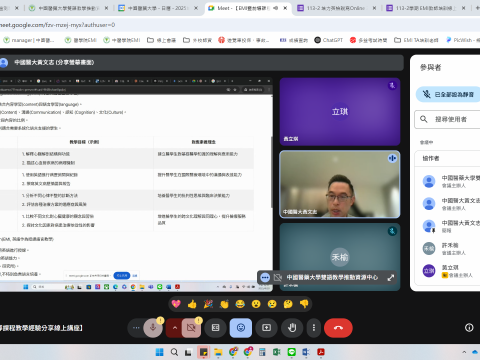Send the thumbs down reaction
The width and height of the screenshot is (480, 360).
[x=304, y=304]
